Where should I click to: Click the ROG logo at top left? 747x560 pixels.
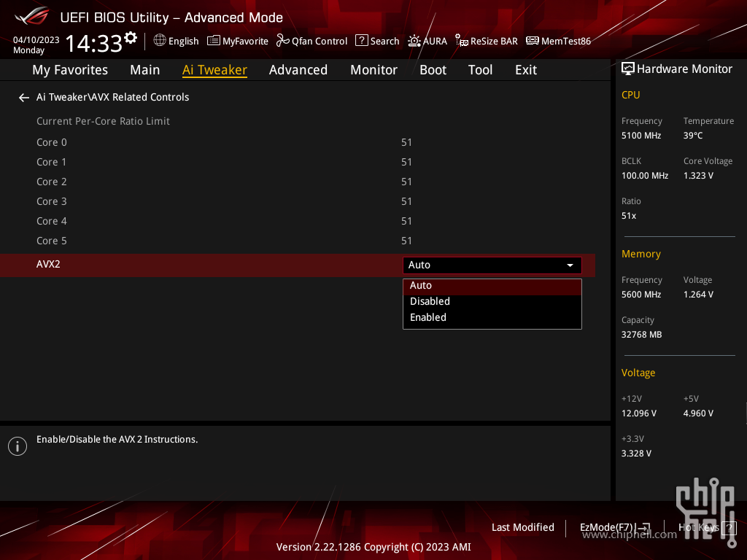(32, 16)
